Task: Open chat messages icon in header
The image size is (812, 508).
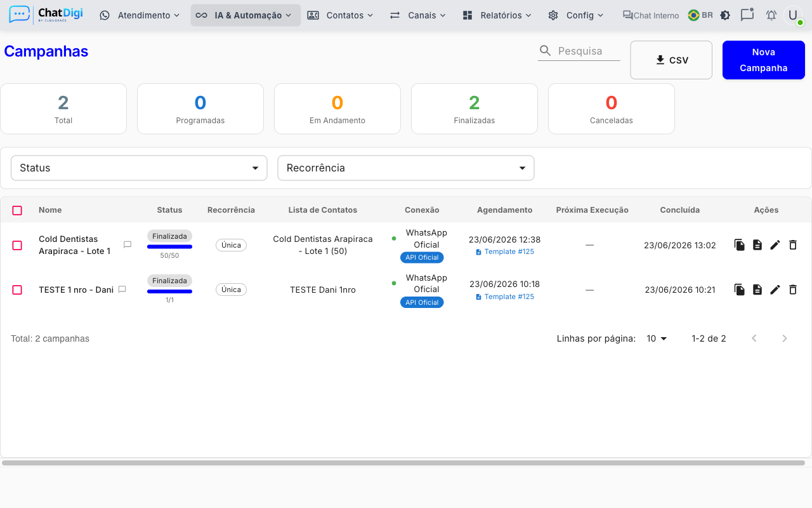Action: point(747,15)
